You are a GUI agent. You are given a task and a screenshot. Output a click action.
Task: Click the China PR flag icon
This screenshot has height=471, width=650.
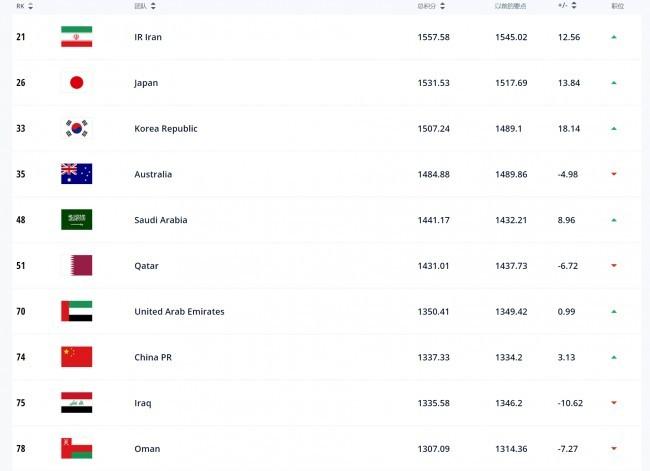tap(77, 357)
